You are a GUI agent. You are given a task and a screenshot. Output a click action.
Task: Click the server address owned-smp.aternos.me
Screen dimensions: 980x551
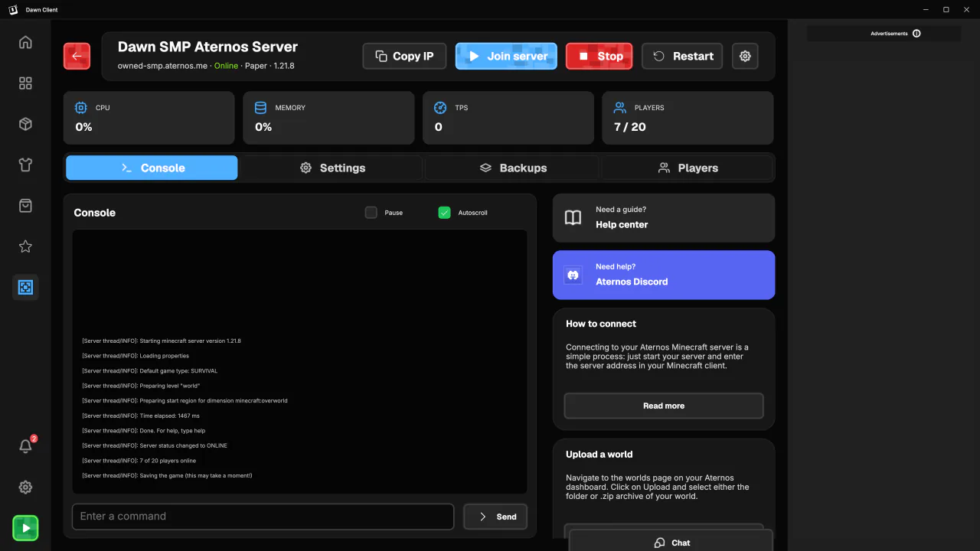pyautogui.click(x=162, y=66)
